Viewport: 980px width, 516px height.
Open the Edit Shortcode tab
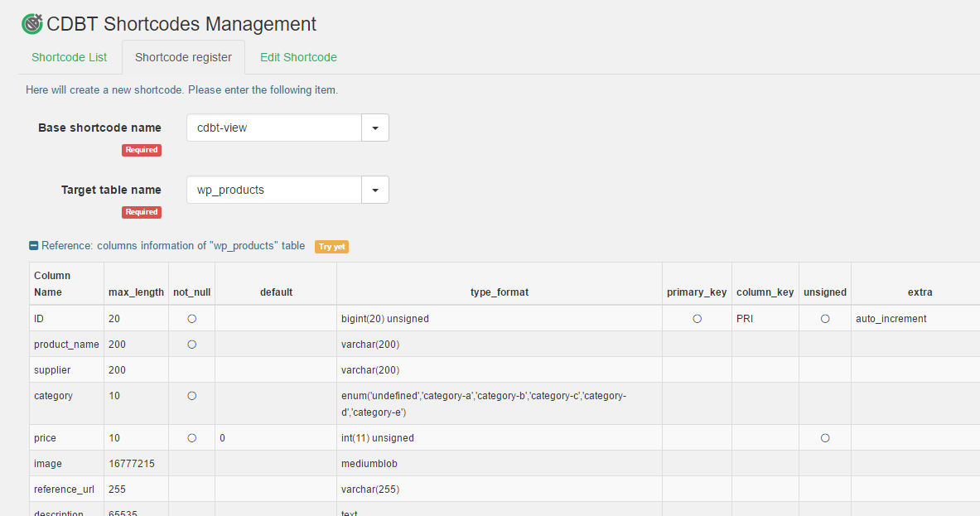298,57
